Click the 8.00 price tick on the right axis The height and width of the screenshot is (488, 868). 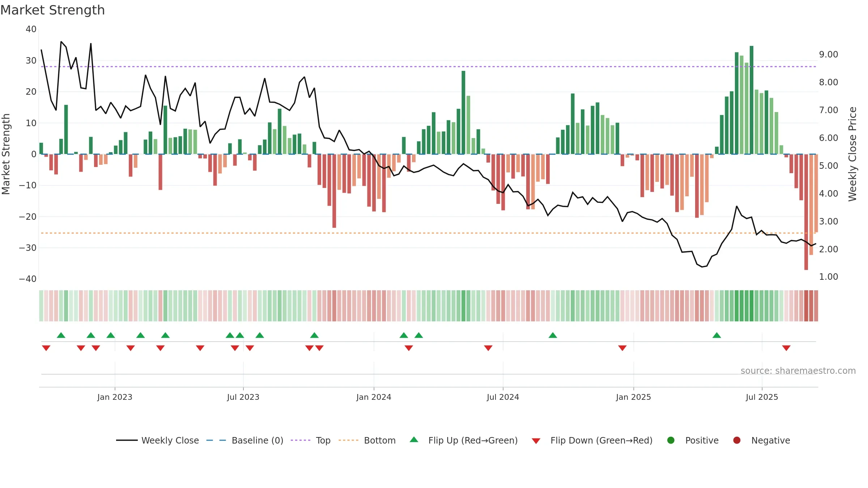pyautogui.click(x=829, y=82)
